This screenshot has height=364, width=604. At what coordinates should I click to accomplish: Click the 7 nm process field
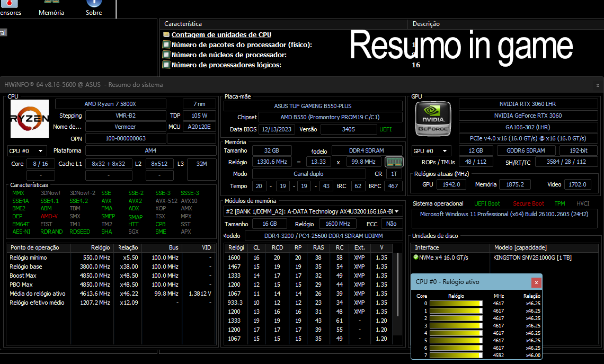[199, 104]
